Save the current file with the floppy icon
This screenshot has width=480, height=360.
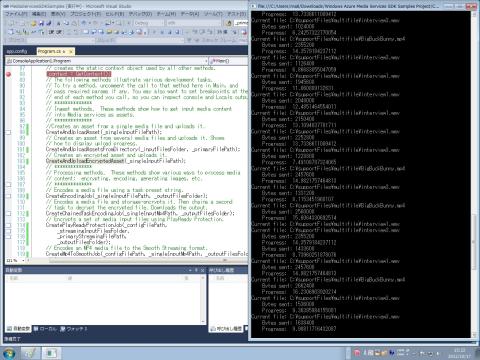pos(41,23)
